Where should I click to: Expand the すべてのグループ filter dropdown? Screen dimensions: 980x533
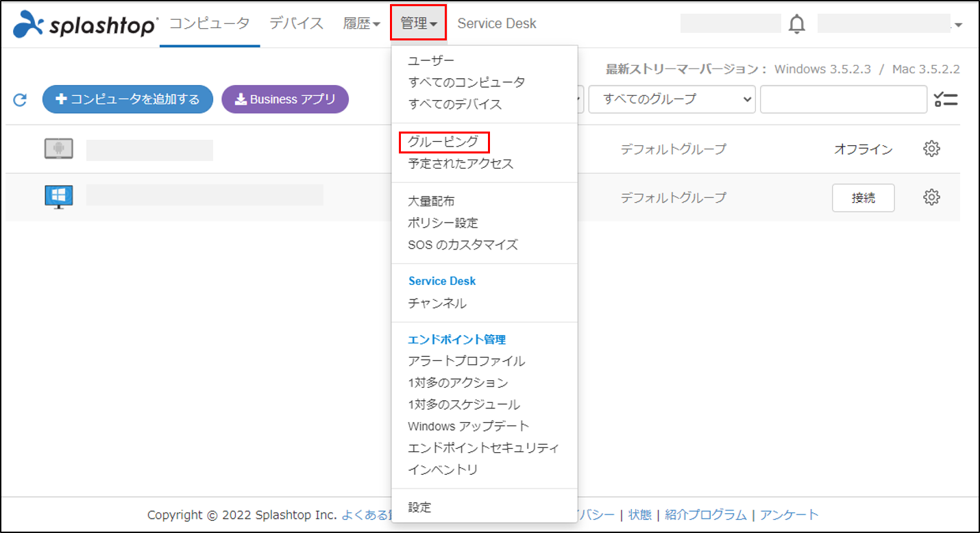point(672,99)
